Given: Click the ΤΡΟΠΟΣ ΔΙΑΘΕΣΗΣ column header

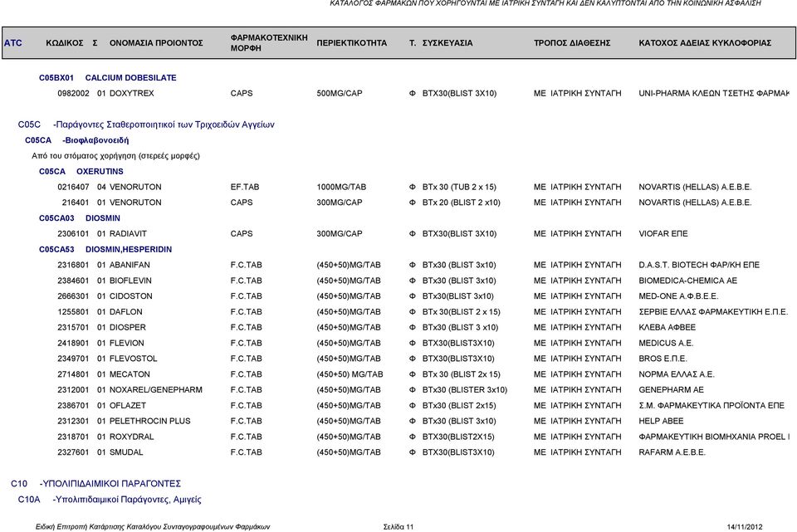Looking at the screenshot, I should pos(572,42).
